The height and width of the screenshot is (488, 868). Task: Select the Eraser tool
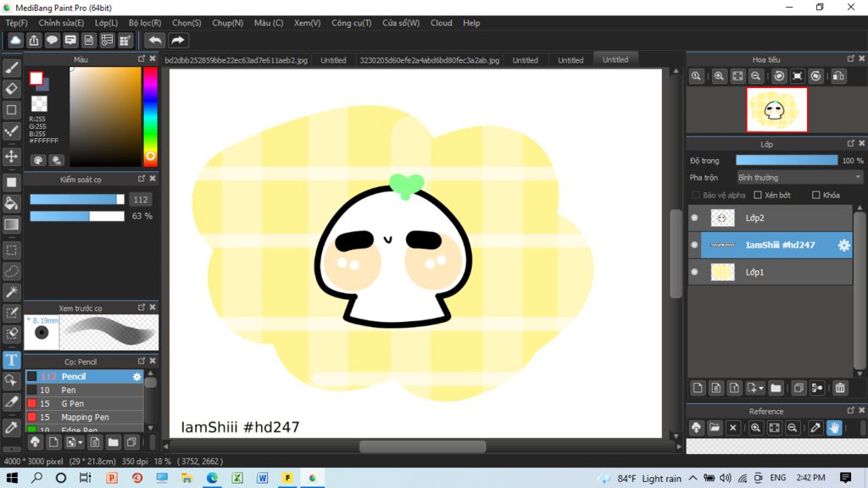(11, 88)
